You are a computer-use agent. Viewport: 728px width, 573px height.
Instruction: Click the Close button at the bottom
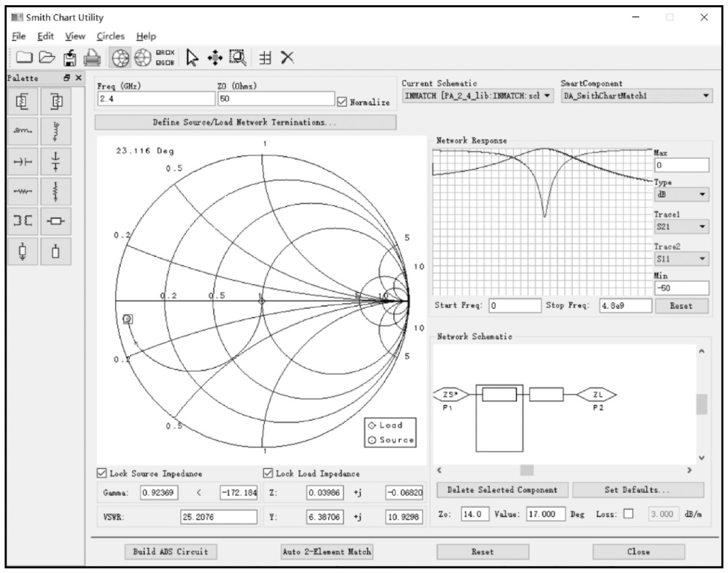click(638, 552)
